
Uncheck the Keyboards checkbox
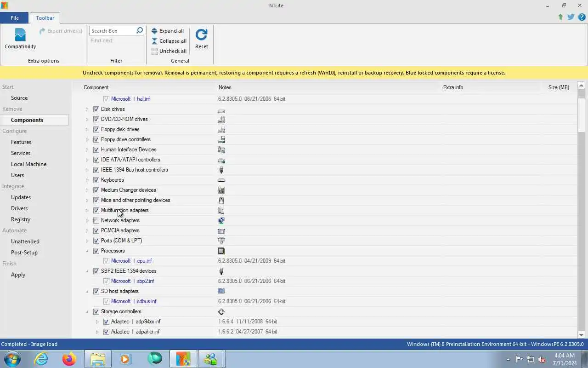[96, 180]
